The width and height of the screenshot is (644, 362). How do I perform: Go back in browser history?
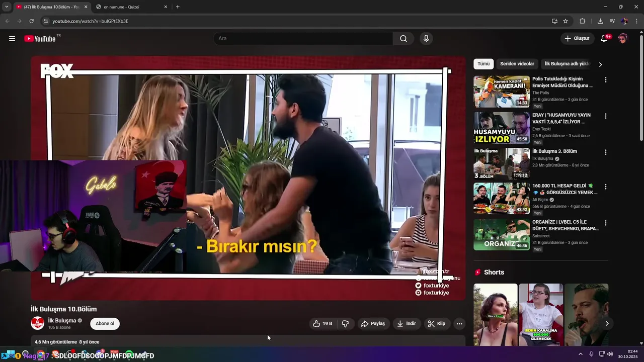point(7,21)
